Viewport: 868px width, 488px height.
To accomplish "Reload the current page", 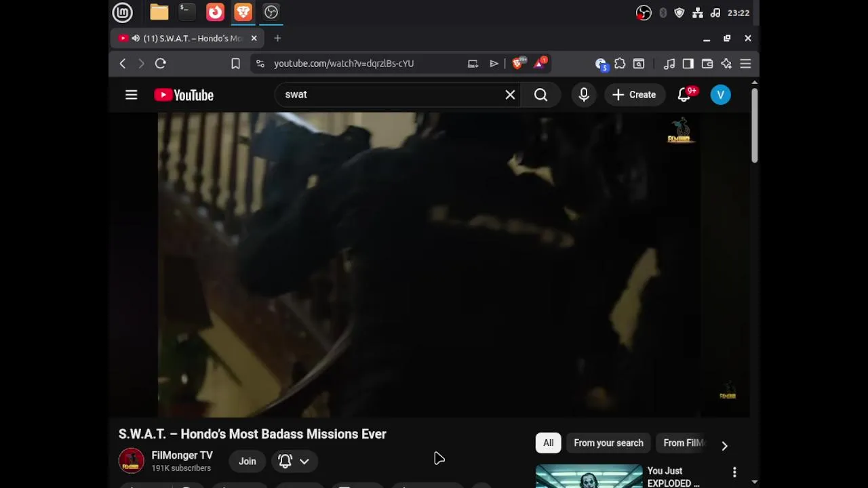I will tap(161, 64).
